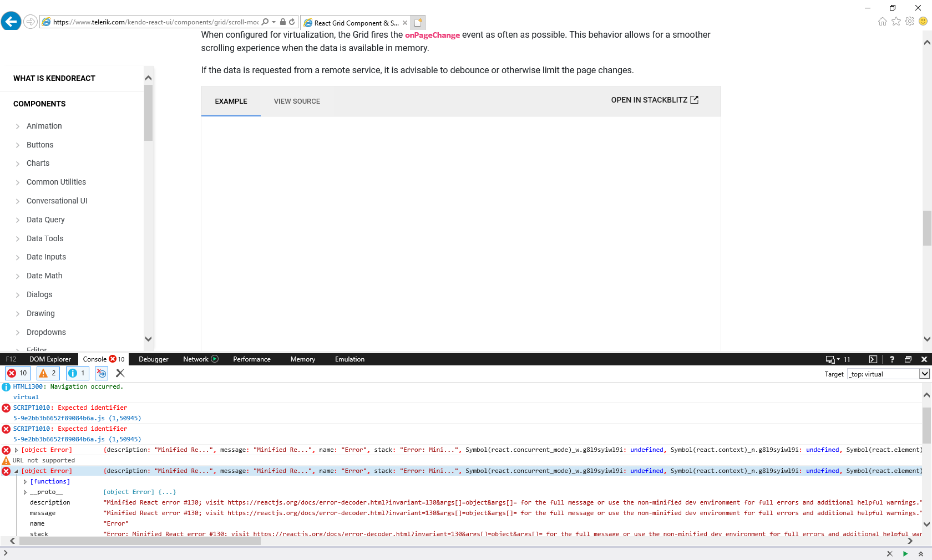Open the Network dev tools tab
Screen dimensions: 932x560
tap(200, 359)
